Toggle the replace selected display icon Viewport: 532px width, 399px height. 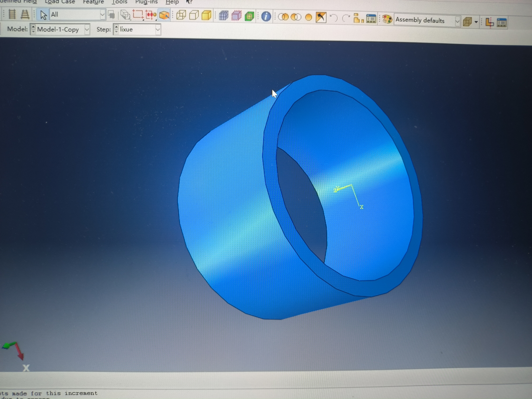(x=283, y=17)
